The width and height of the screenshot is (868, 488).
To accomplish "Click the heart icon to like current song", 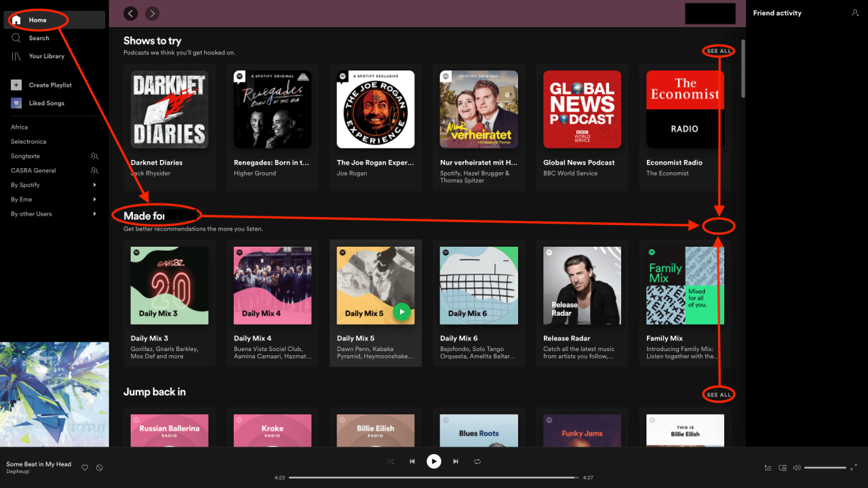I will (85, 468).
